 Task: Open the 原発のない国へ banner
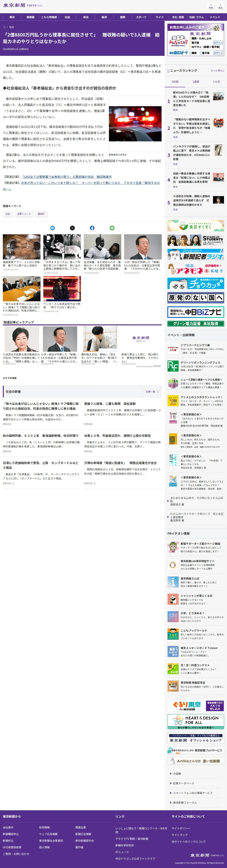pyautogui.click(x=196, y=298)
